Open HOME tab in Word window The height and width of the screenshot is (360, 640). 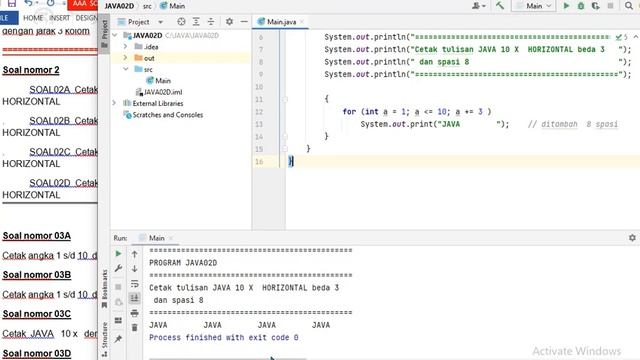click(x=33, y=18)
